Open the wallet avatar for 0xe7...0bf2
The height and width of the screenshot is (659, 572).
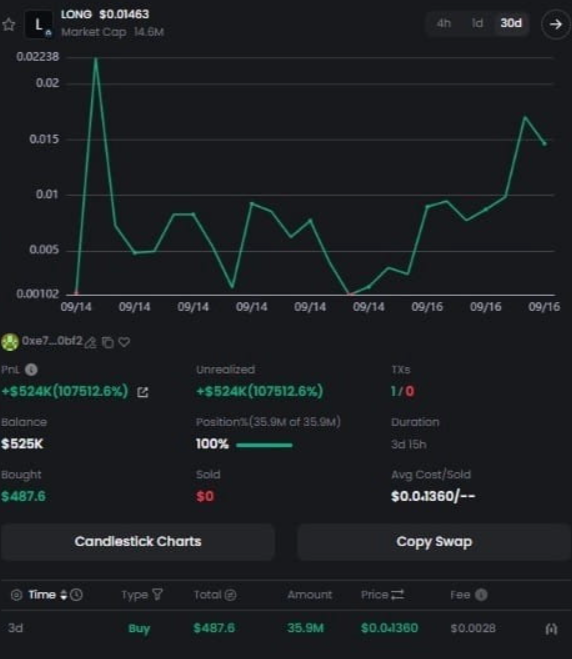click(10, 342)
